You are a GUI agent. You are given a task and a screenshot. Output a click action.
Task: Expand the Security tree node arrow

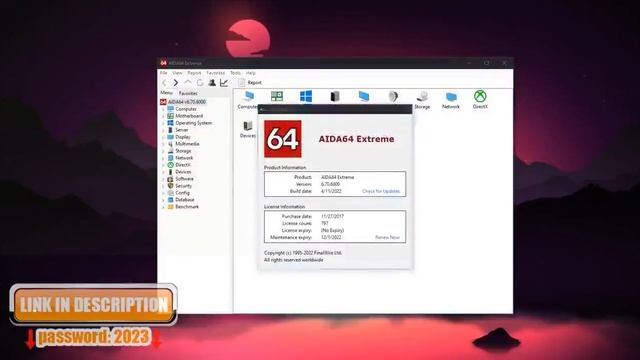(x=164, y=186)
